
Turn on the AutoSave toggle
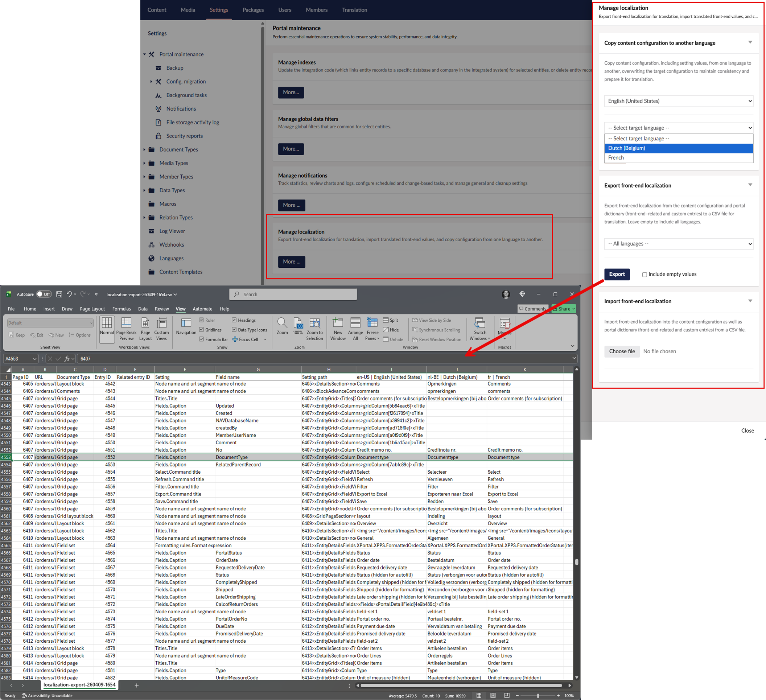pyautogui.click(x=44, y=294)
